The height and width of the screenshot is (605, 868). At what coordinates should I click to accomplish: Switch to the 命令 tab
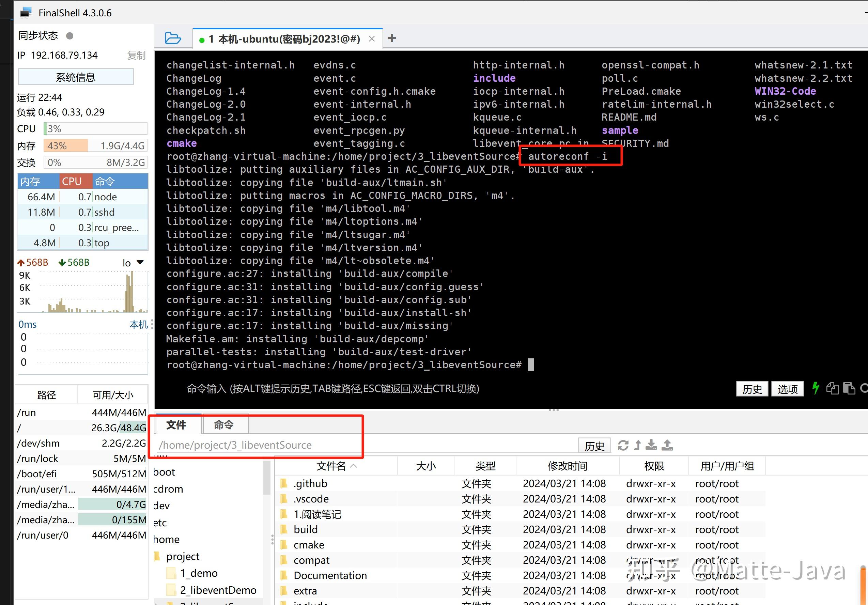224,425
